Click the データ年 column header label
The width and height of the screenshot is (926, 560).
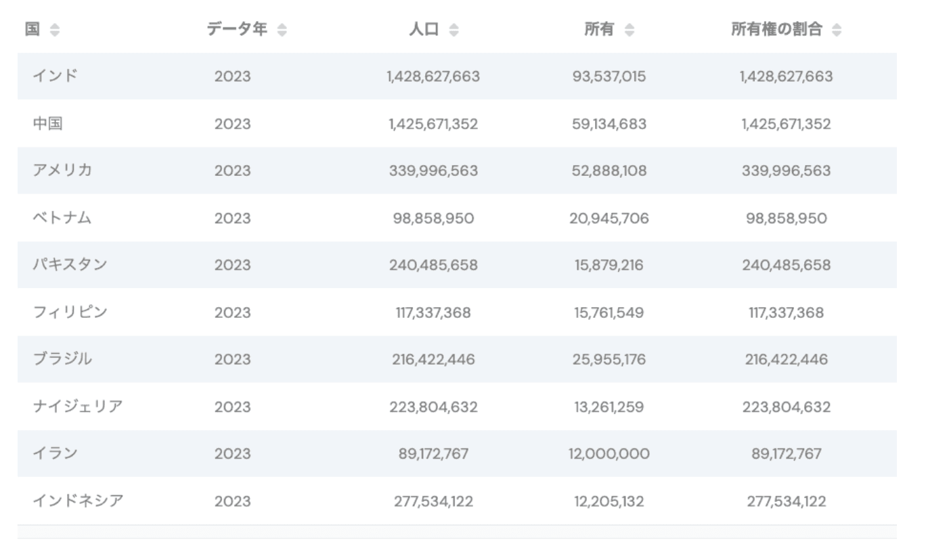(237, 30)
